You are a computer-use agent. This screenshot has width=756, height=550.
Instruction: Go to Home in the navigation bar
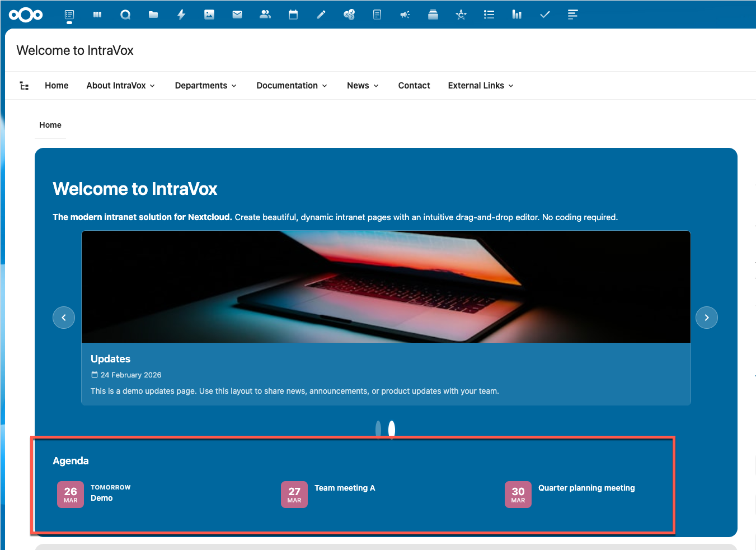tap(57, 86)
